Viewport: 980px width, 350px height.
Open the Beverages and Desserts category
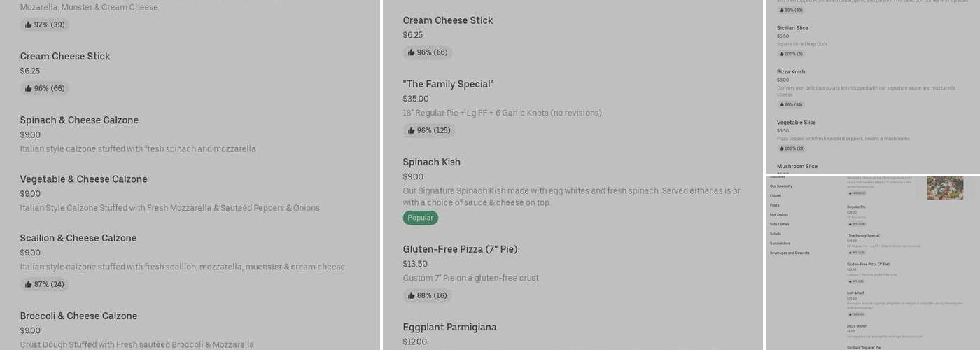tap(790, 253)
